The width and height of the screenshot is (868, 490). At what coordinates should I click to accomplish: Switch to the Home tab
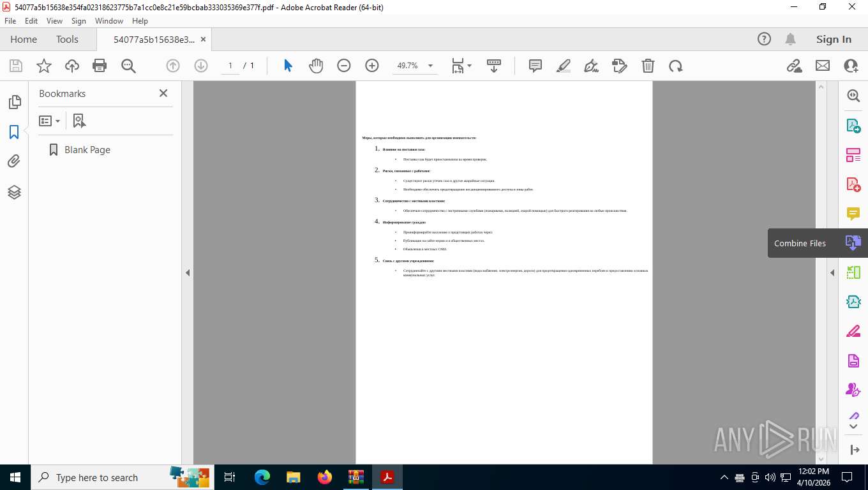[24, 39]
